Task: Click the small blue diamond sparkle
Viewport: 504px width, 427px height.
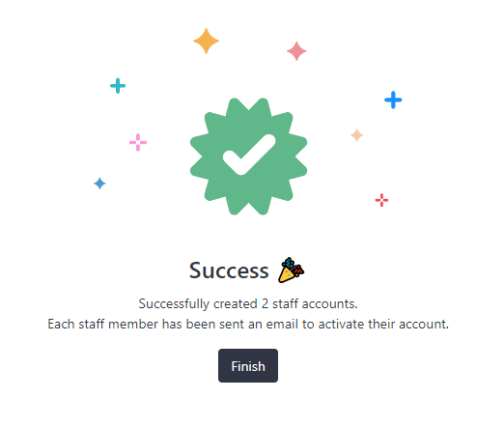Action: [x=99, y=184]
